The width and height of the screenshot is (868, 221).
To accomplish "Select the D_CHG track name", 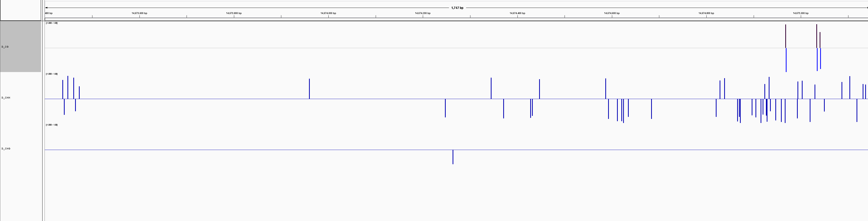I will click(6, 149).
